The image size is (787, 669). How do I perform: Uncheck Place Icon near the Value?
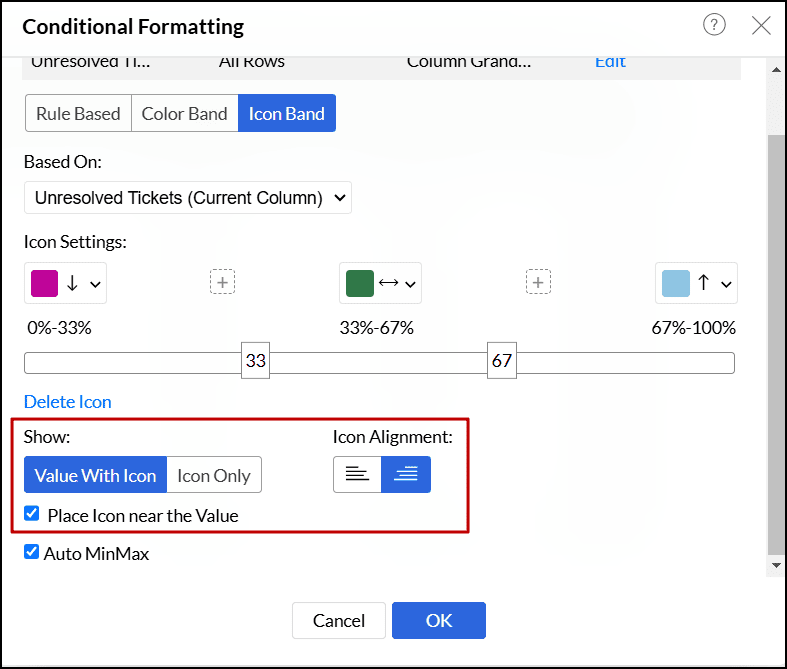(x=32, y=514)
